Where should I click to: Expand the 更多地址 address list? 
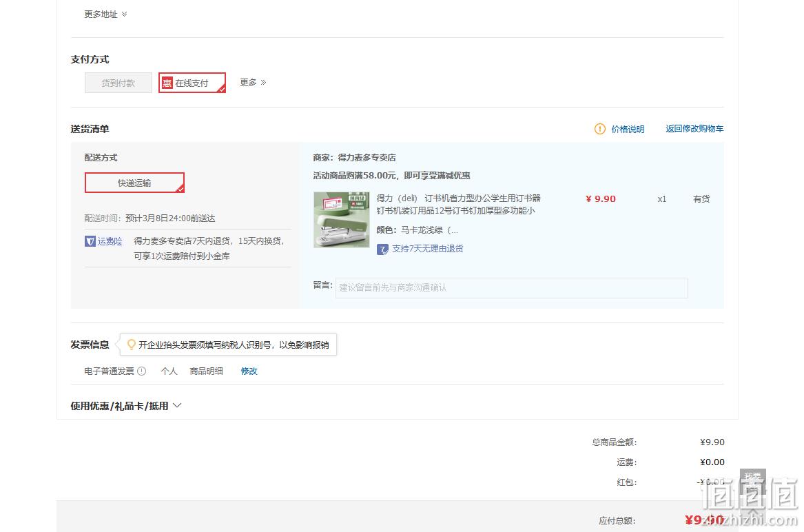coord(105,14)
